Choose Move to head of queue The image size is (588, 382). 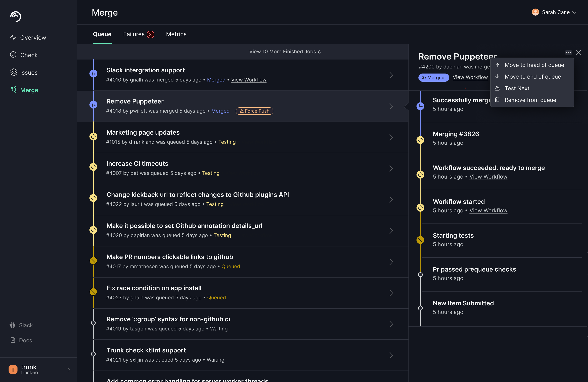click(532, 65)
